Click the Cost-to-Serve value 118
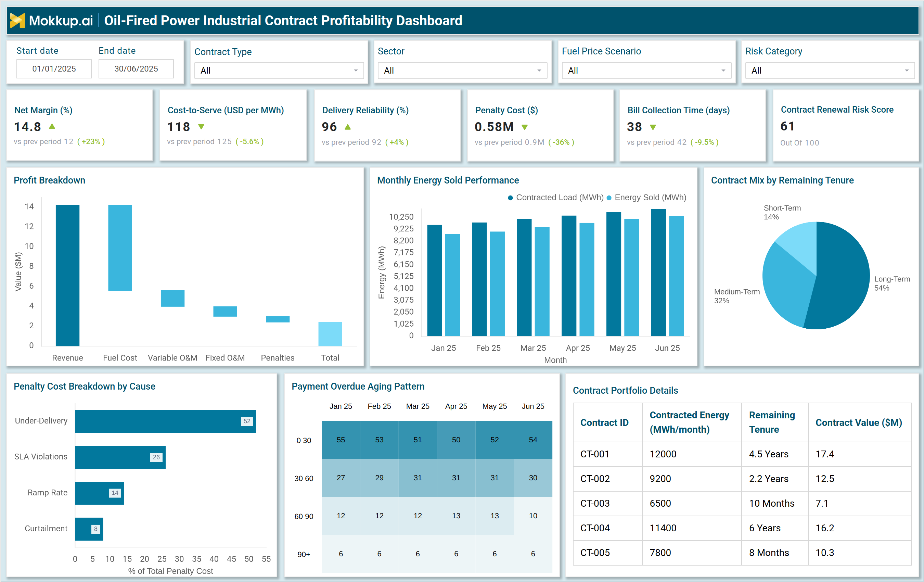This screenshot has height=582, width=924. coord(178,127)
